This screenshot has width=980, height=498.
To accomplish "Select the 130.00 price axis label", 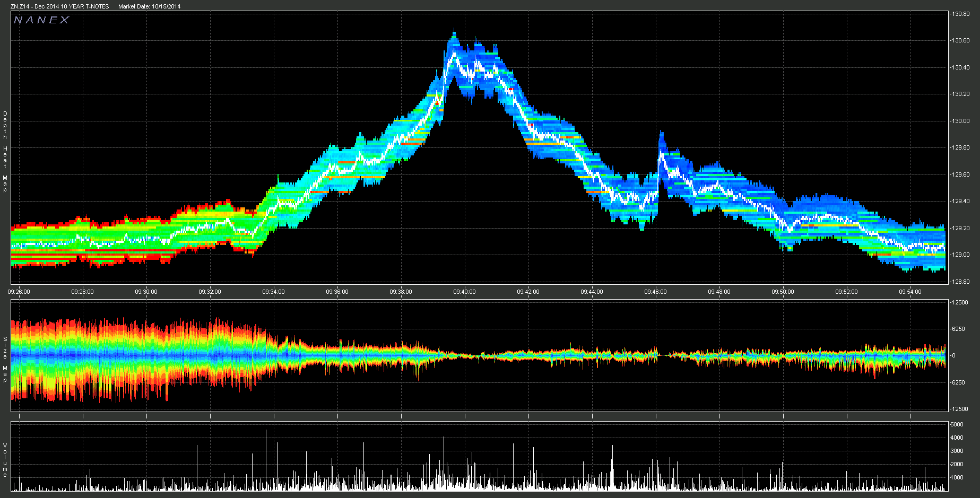I will point(960,121).
